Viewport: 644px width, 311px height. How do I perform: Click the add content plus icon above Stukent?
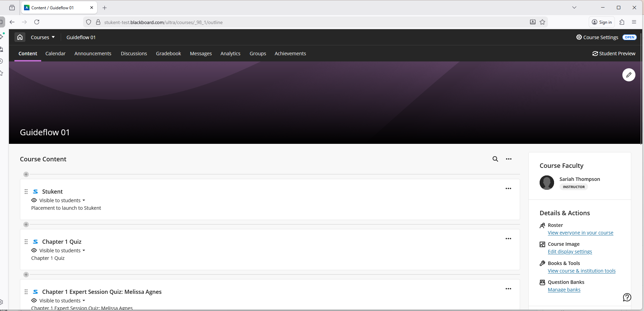point(26,174)
